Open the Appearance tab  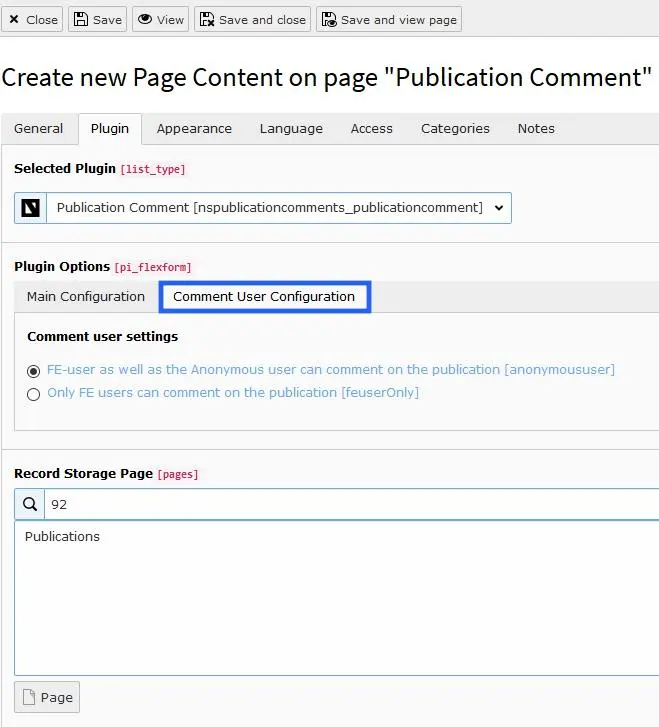pos(194,128)
